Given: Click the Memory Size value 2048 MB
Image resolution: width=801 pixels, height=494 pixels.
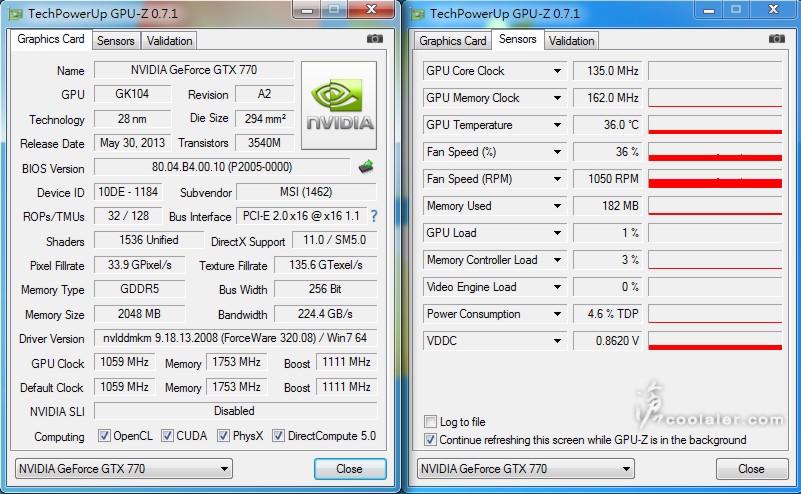Looking at the screenshot, I should [139, 314].
